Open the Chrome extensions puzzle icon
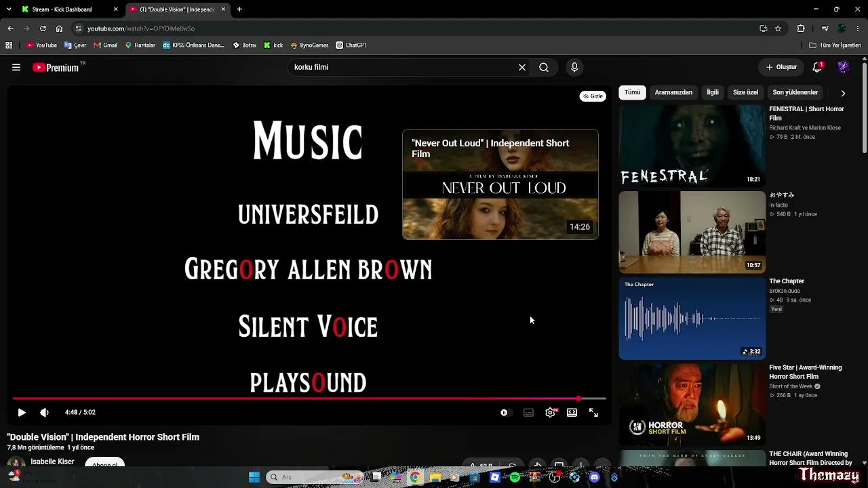Image resolution: width=868 pixels, height=488 pixels. 801,28
